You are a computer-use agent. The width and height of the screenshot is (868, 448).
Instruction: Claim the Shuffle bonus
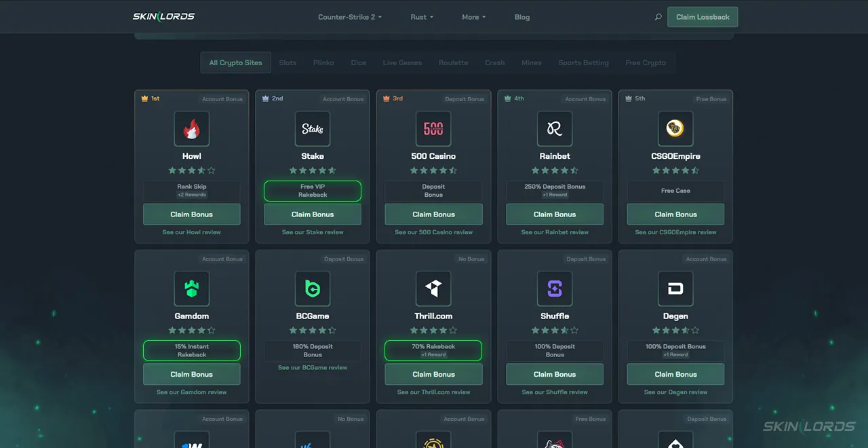[x=555, y=375]
